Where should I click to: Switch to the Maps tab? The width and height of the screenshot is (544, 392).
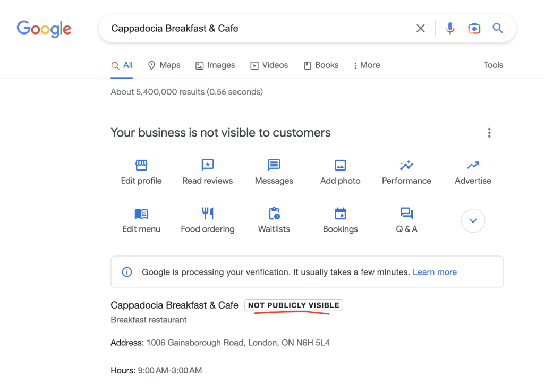(164, 65)
